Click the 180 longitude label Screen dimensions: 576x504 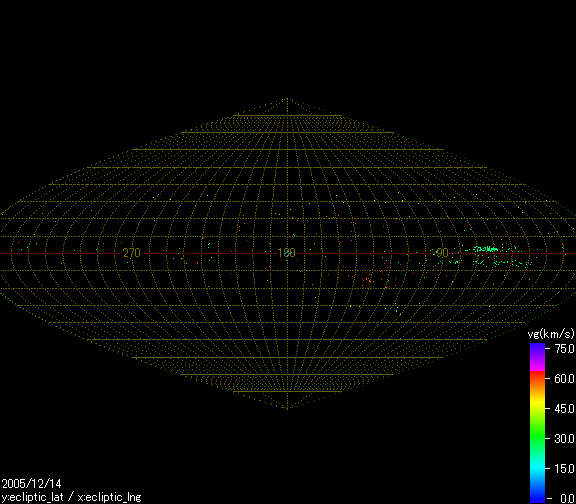pyautogui.click(x=287, y=253)
